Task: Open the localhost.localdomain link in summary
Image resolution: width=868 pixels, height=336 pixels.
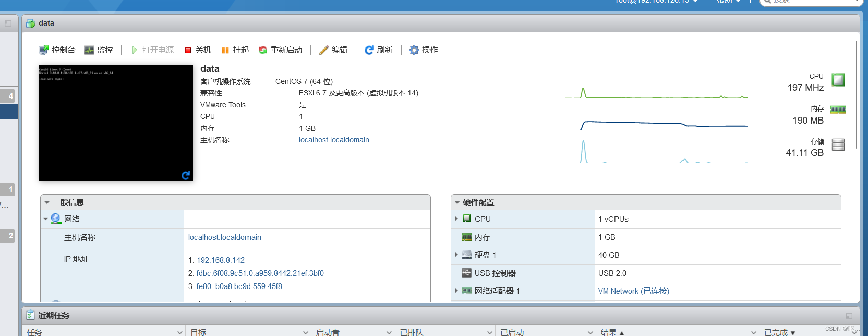Action: 334,140
